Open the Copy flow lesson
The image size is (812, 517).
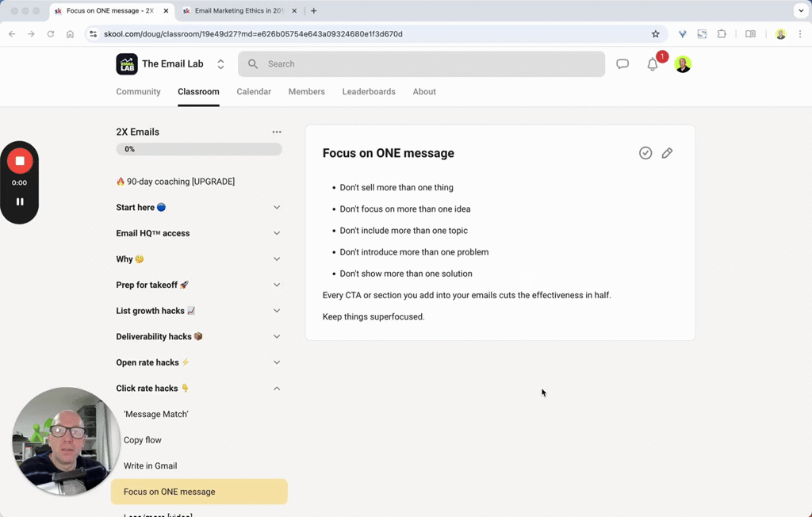[143, 440]
